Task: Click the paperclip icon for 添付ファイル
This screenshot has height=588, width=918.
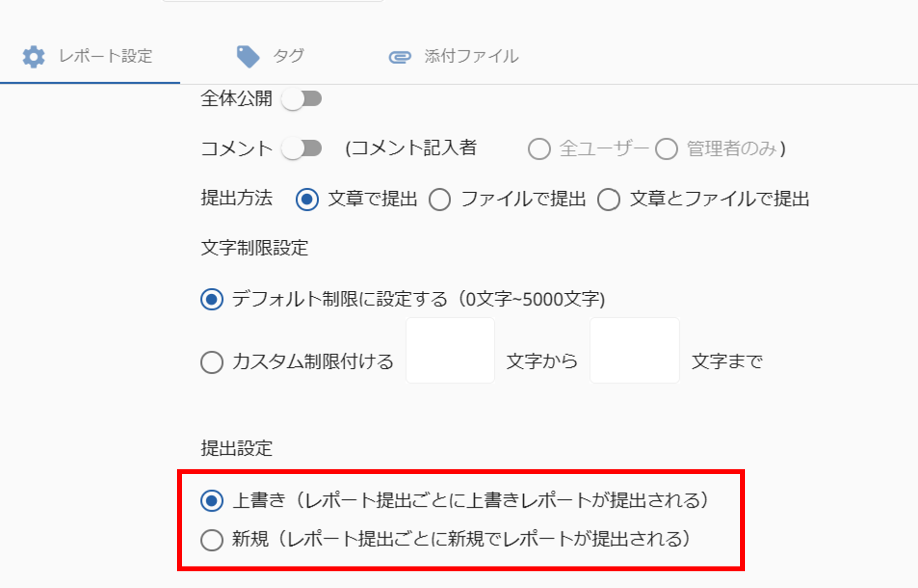Action: point(400,57)
